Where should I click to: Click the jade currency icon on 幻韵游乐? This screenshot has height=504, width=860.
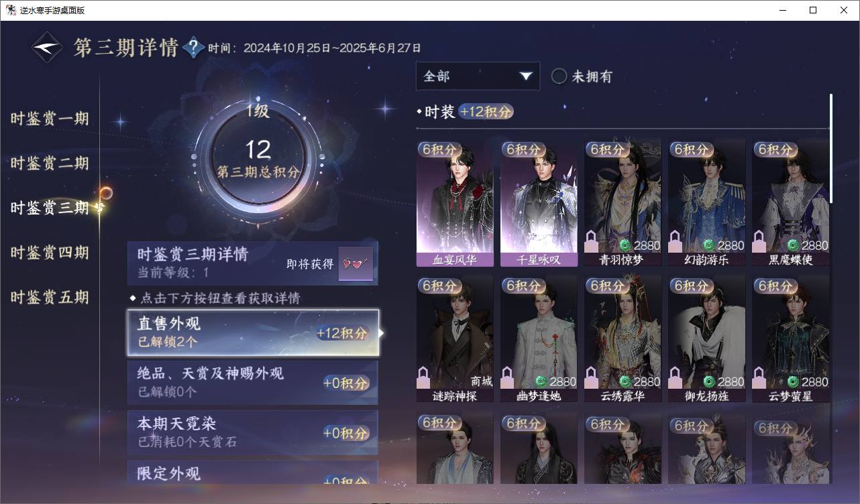[709, 245]
